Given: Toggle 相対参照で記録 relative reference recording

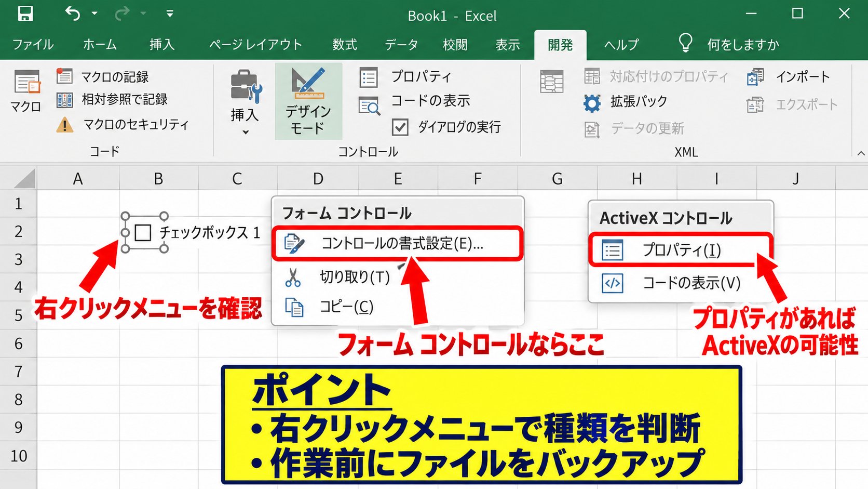Looking at the screenshot, I should pos(112,99).
